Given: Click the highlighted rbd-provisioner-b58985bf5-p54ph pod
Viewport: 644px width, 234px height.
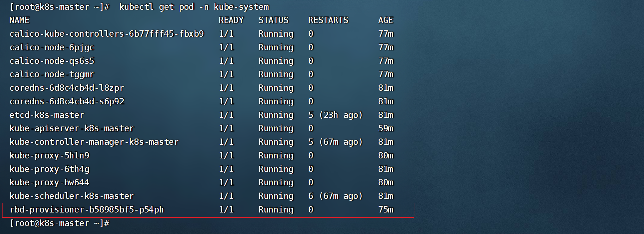Looking at the screenshot, I should pos(86,210).
